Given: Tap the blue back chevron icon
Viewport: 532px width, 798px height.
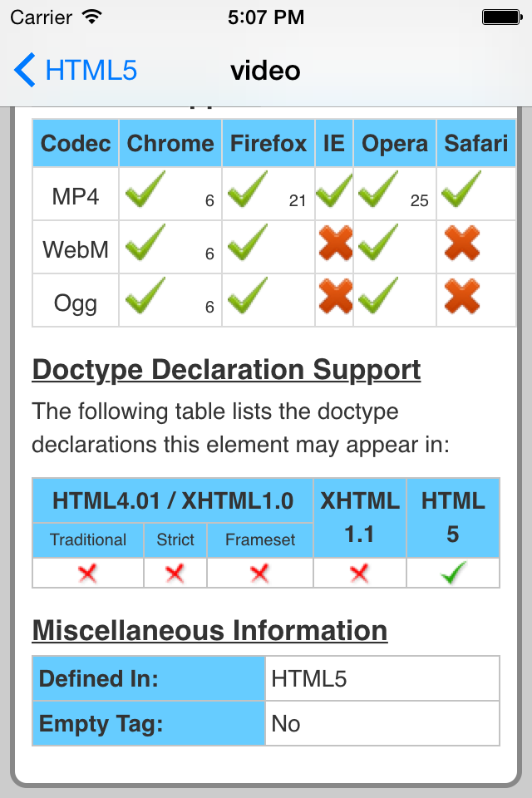Looking at the screenshot, I should click(24, 70).
